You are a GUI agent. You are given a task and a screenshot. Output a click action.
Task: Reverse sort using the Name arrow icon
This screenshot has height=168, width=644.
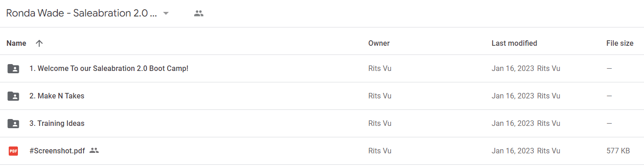point(39,43)
